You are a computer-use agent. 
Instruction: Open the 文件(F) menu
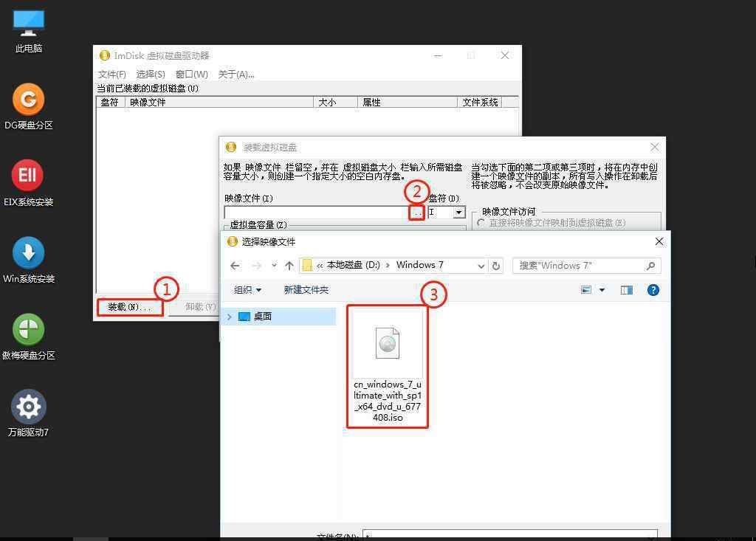(x=111, y=75)
